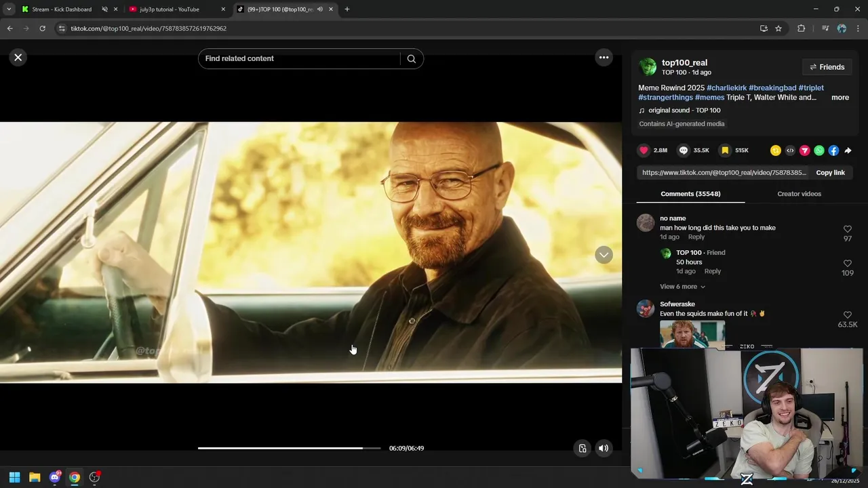Click the share arrow icon
This screenshot has width=868, height=488.
click(x=848, y=150)
